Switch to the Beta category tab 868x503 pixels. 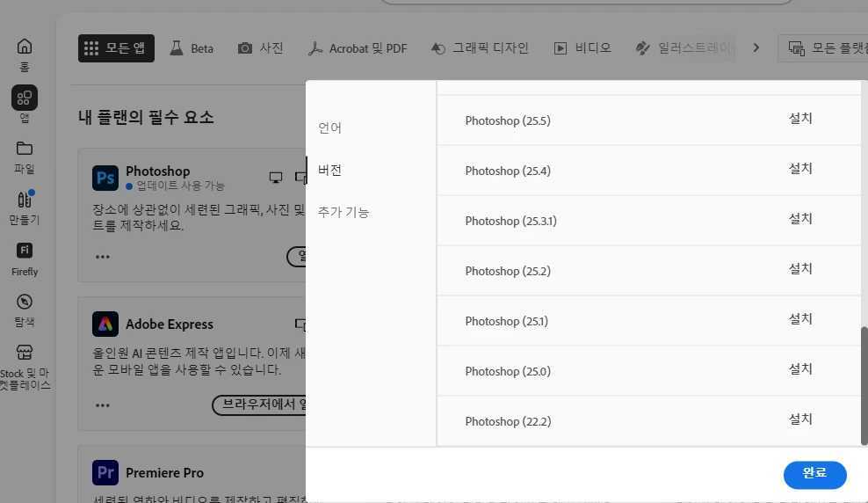pyautogui.click(x=192, y=48)
